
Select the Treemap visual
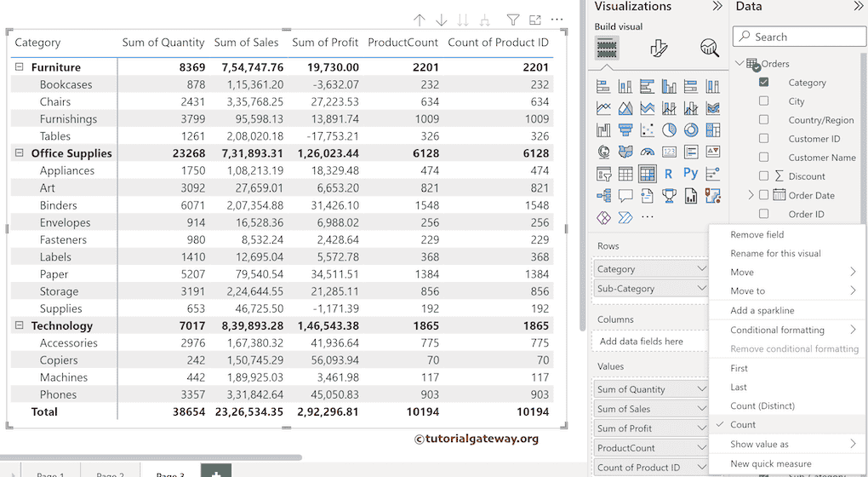712,129
